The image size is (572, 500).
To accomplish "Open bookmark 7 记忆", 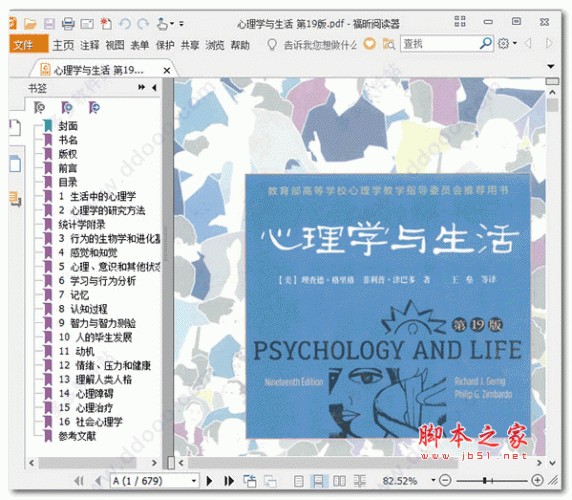I will pyautogui.click(x=74, y=295).
